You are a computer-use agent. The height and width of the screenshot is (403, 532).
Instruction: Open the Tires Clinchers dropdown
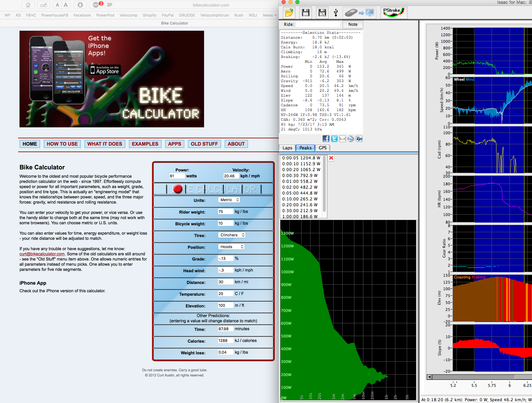(232, 235)
